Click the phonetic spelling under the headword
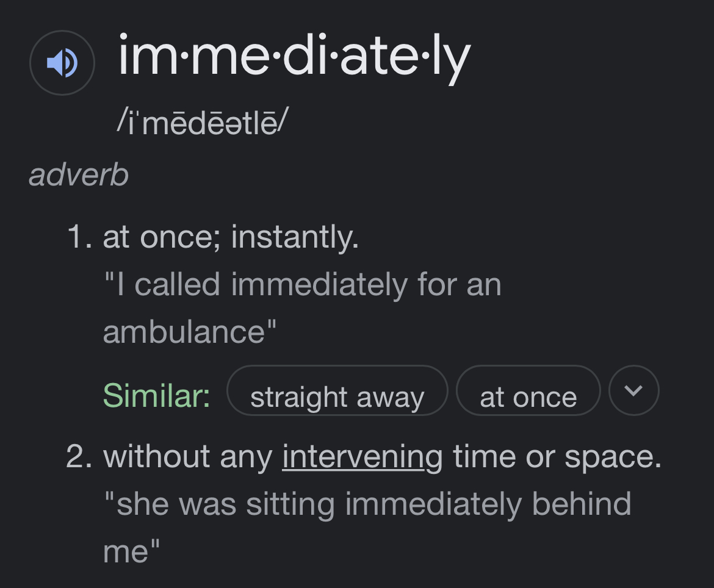Viewport: 714px width, 588px height. click(x=201, y=124)
